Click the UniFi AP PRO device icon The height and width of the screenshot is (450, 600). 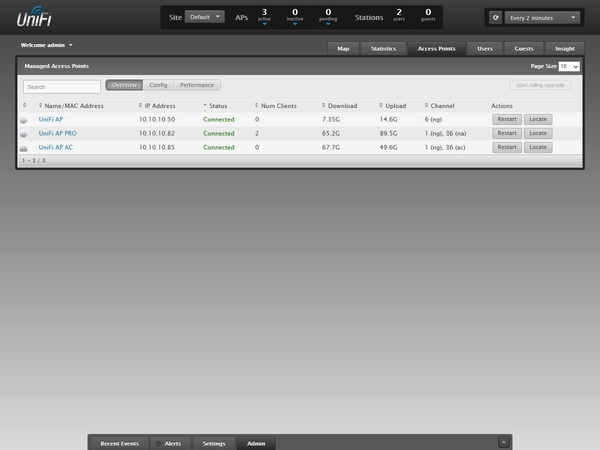point(24,134)
